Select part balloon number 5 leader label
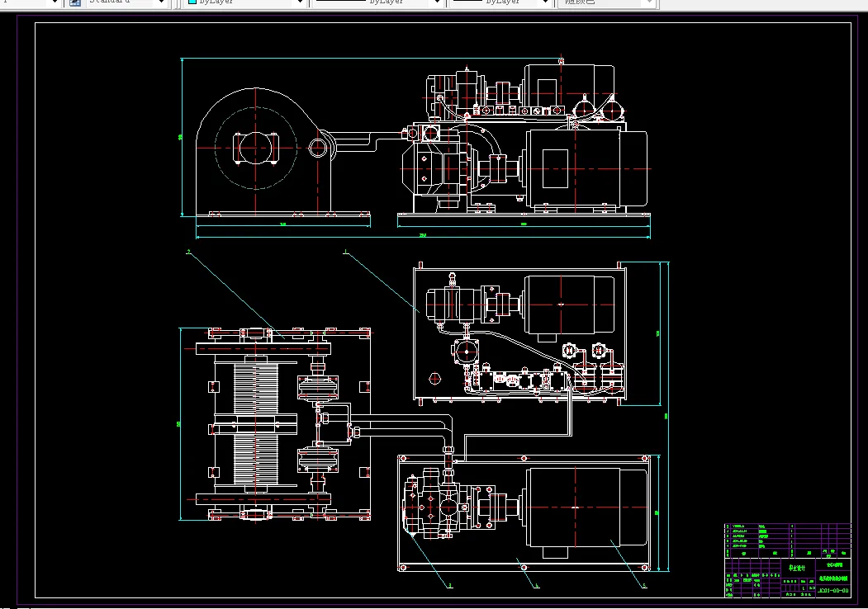Viewport: 868px width, 609px height. (644, 585)
